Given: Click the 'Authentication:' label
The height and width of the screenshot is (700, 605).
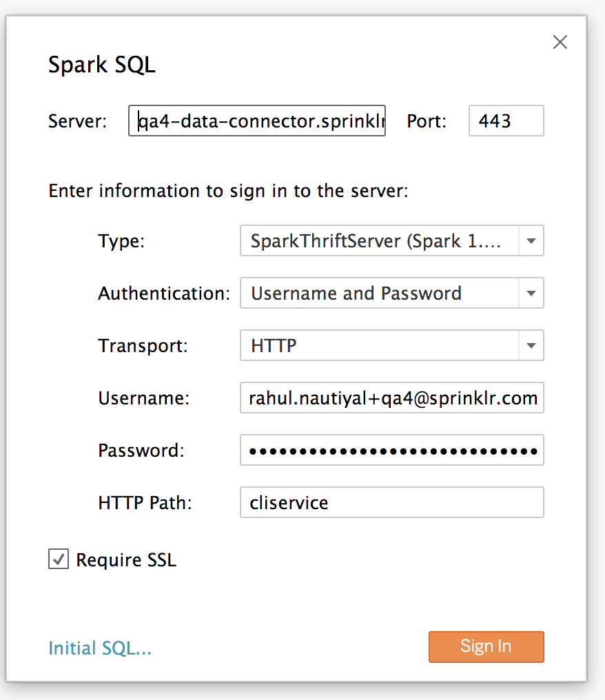Looking at the screenshot, I should point(164,294).
